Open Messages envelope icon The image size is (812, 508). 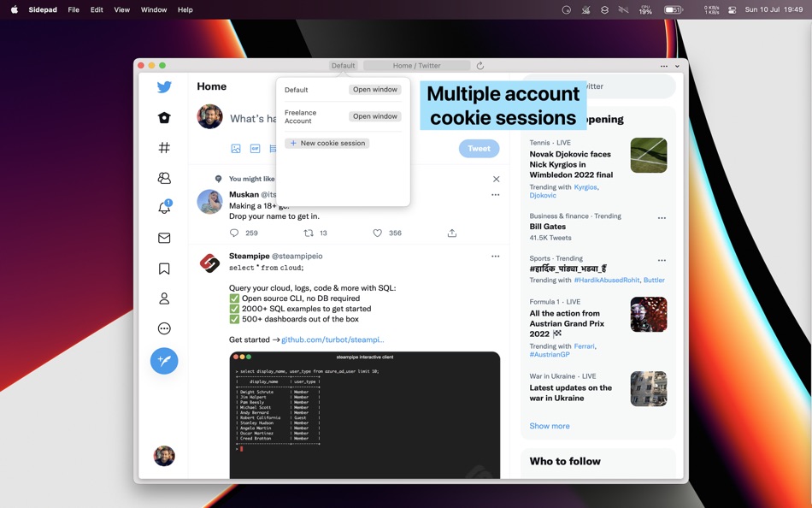coord(164,238)
